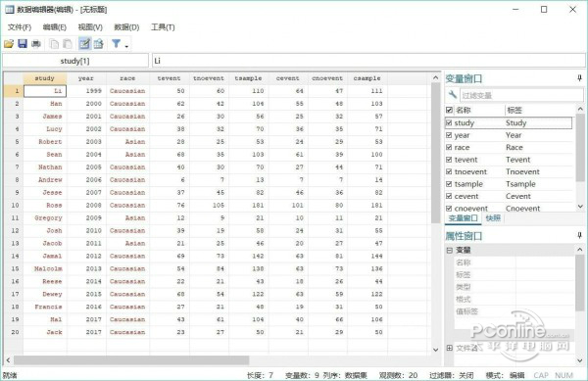Open the 编辑(E) menu
The width and height of the screenshot is (588, 381).
[x=55, y=27]
